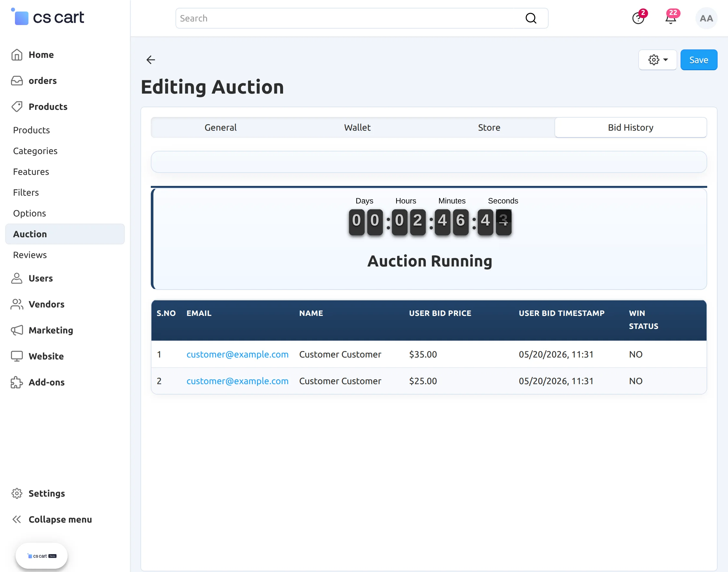The width and height of the screenshot is (728, 572).
Task: Click the Editing Auction page title
Action: coord(212,87)
